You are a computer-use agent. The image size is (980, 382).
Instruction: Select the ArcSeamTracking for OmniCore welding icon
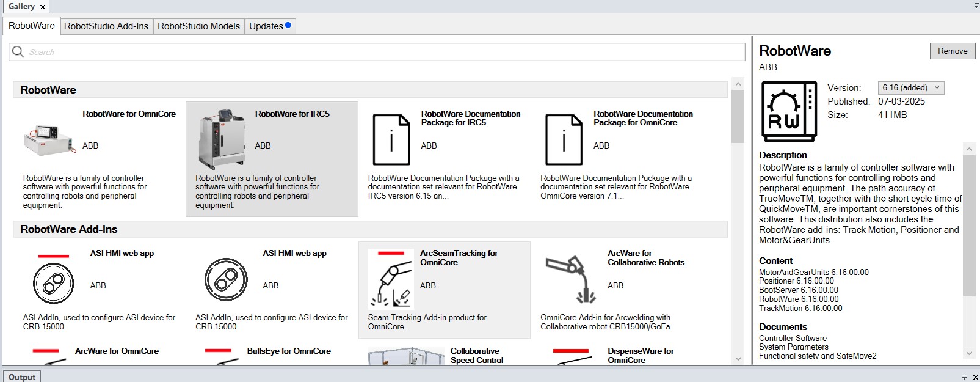[391, 278]
